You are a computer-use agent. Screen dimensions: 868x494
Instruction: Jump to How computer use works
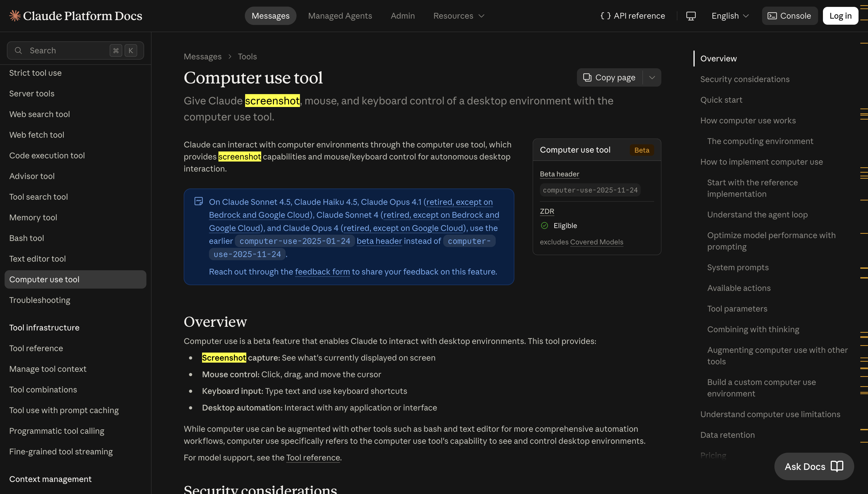748,121
